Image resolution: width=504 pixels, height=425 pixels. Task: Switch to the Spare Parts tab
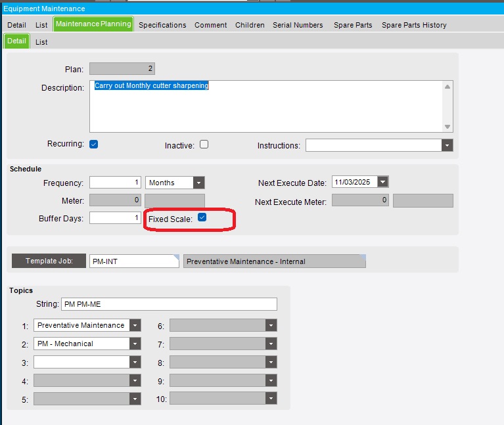point(353,25)
